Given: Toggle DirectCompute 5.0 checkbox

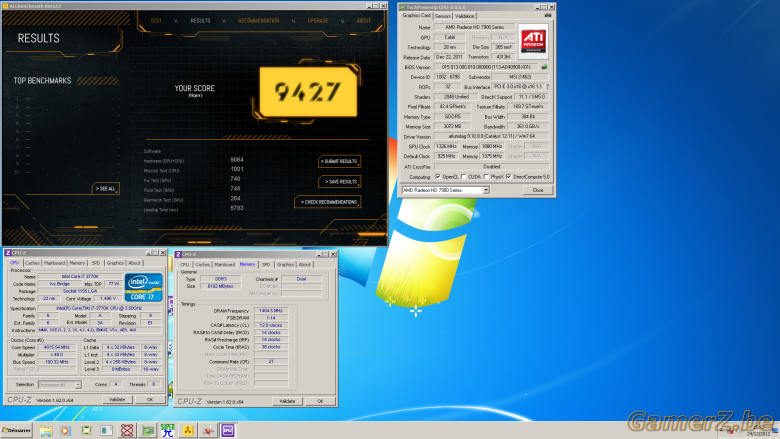Looking at the screenshot, I should click(x=508, y=176).
